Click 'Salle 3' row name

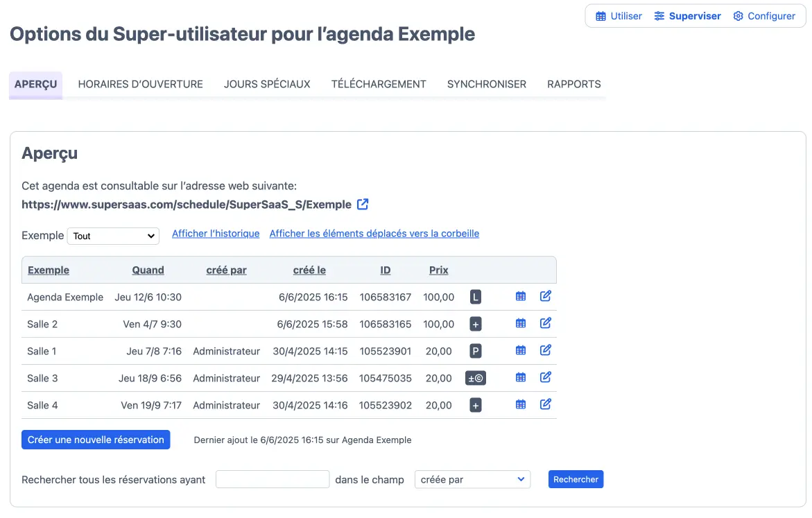42,378
